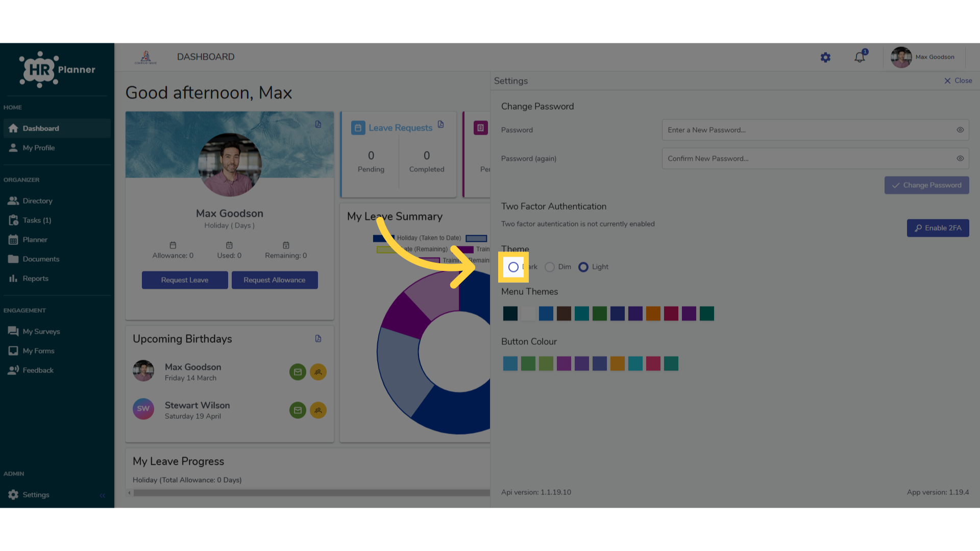This screenshot has height=551, width=980.
Task: Select the Dark theme radio button
Action: (513, 267)
